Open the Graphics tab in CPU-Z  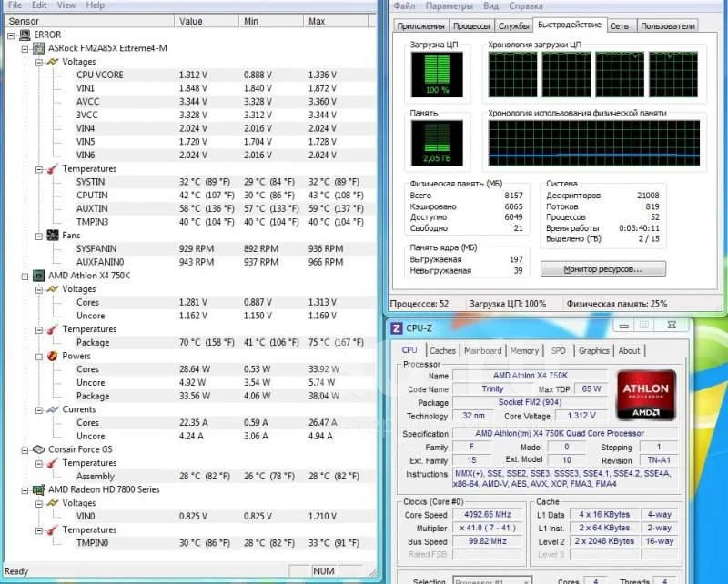point(594,351)
